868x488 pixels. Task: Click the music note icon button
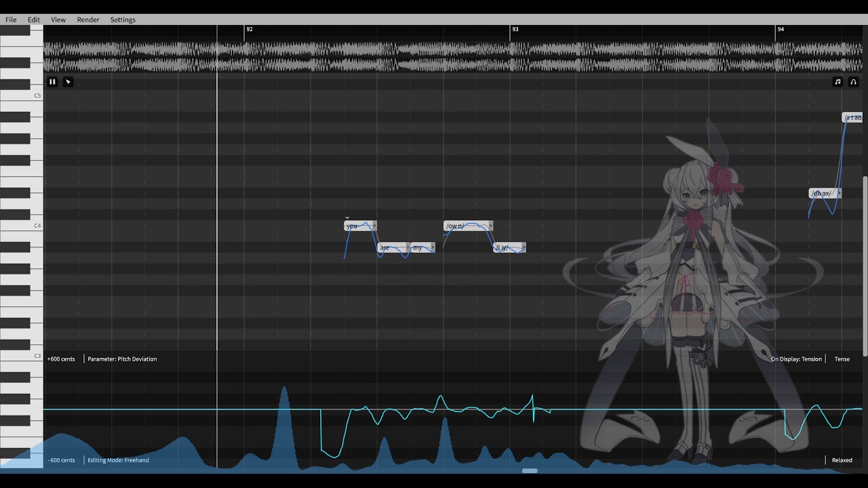click(x=837, y=82)
